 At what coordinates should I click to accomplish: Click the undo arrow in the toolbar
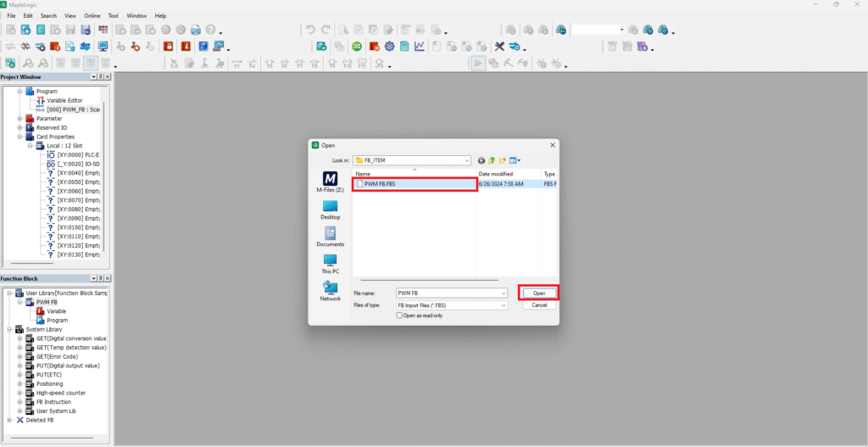tap(311, 30)
